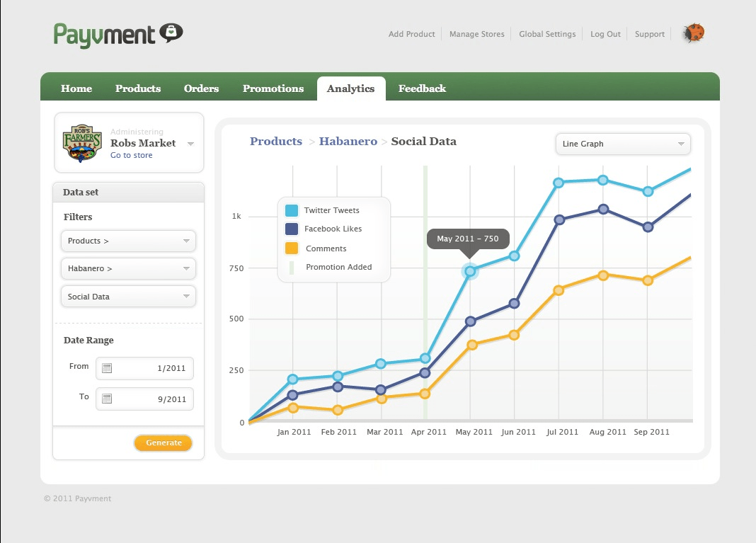Expand the Robs Market store selector arrow
The height and width of the screenshot is (543, 756).
click(x=190, y=144)
